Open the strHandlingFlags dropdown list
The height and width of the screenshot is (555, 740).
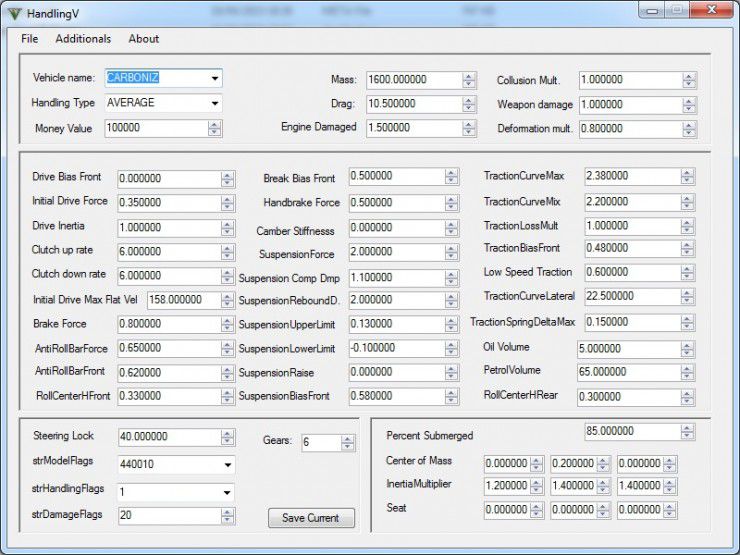point(227,492)
